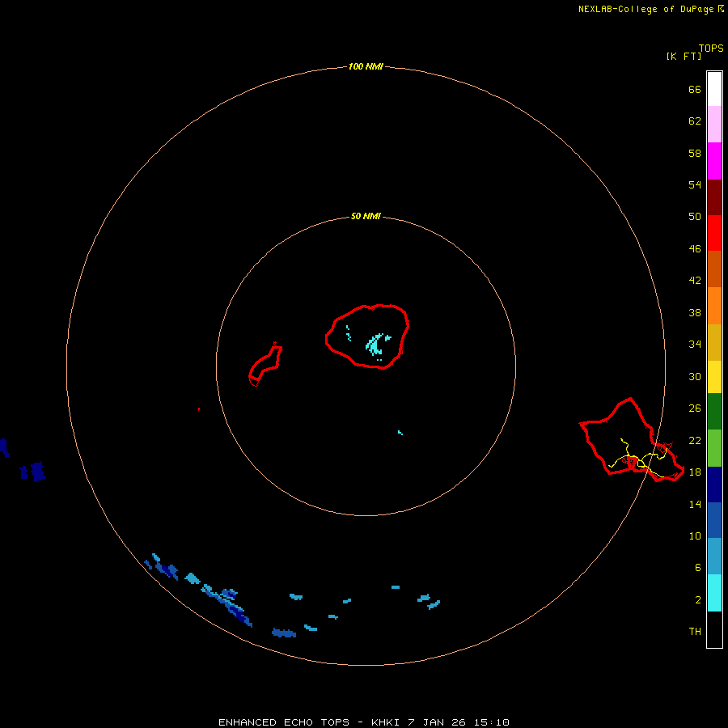Click the bright red legend swatch
This screenshot has height=728, width=728.
click(714, 233)
